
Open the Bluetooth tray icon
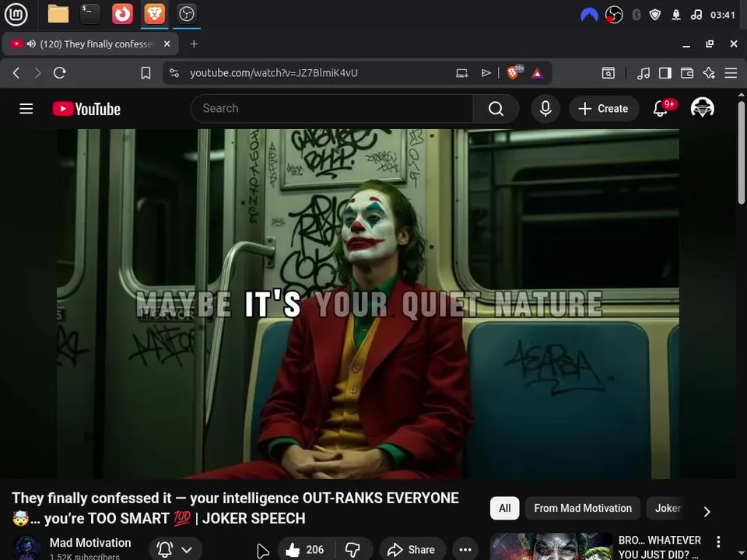636,15
